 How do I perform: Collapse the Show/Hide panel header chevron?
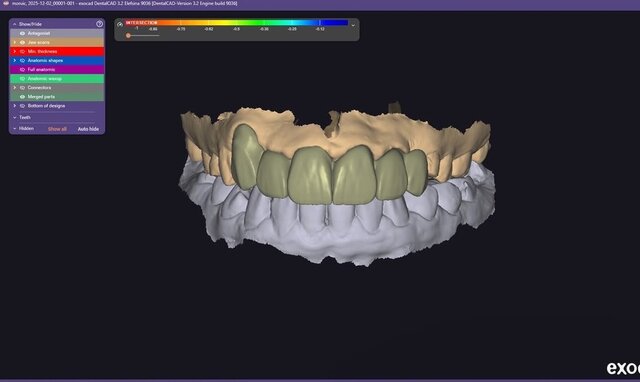[15, 24]
